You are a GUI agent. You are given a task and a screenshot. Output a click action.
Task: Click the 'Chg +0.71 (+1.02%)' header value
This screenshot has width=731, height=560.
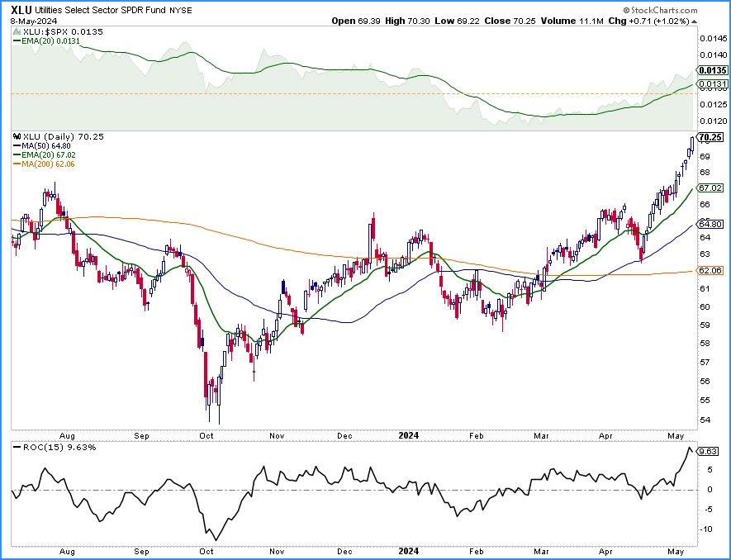pyautogui.click(x=648, y=21)
